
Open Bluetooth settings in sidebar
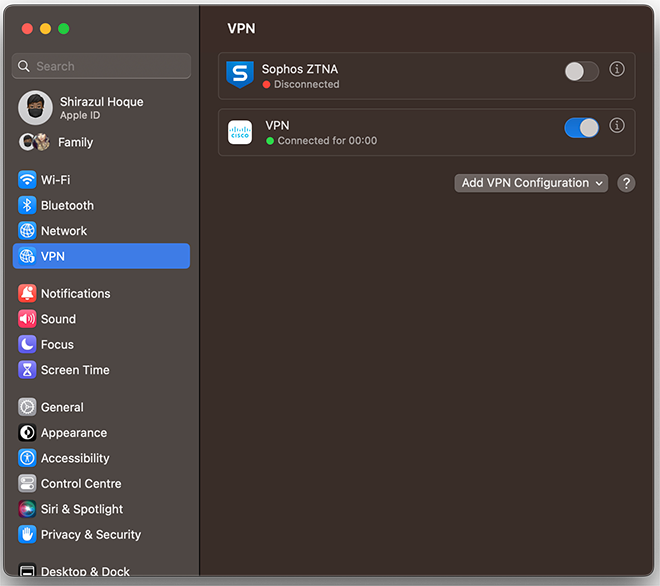tap(66, 205)
